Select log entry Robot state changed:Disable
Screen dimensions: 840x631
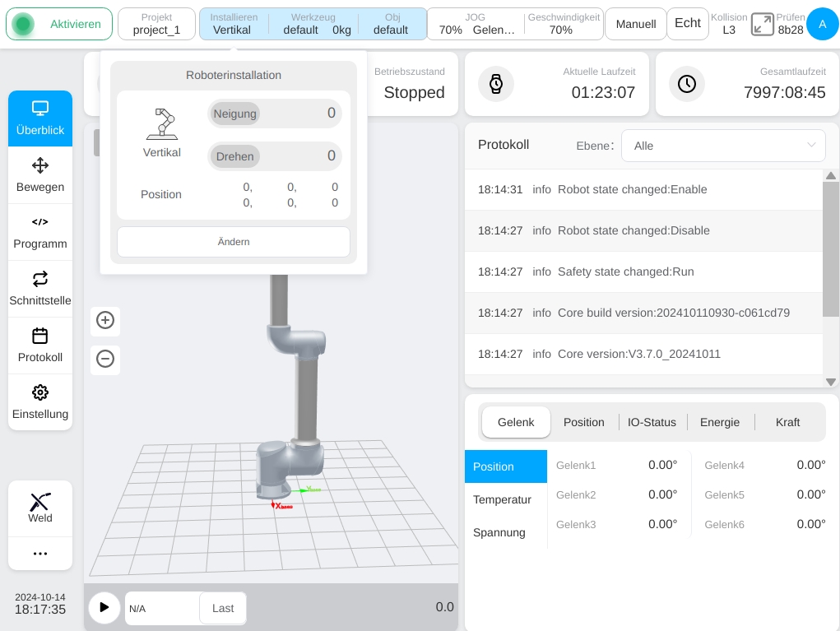pos(643,231)
